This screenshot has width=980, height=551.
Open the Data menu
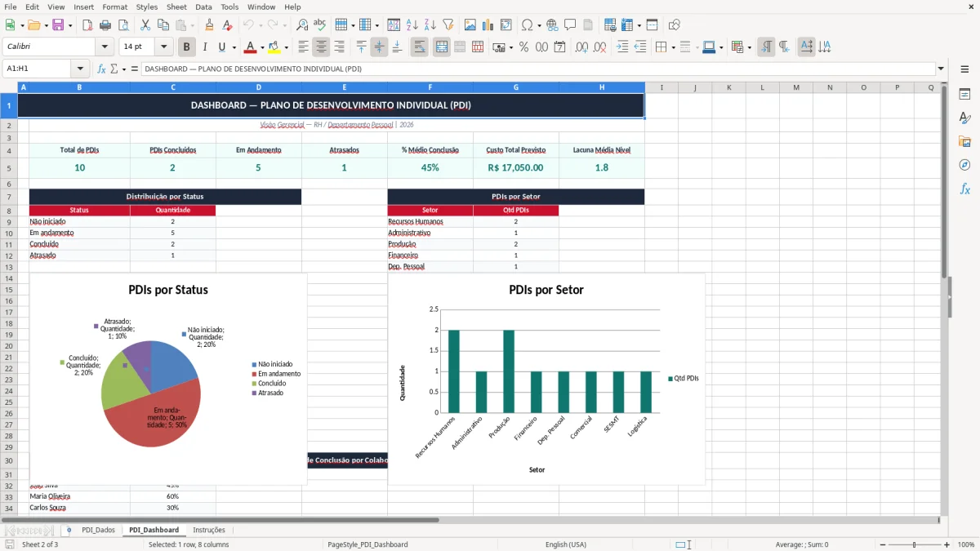point(203,7)
